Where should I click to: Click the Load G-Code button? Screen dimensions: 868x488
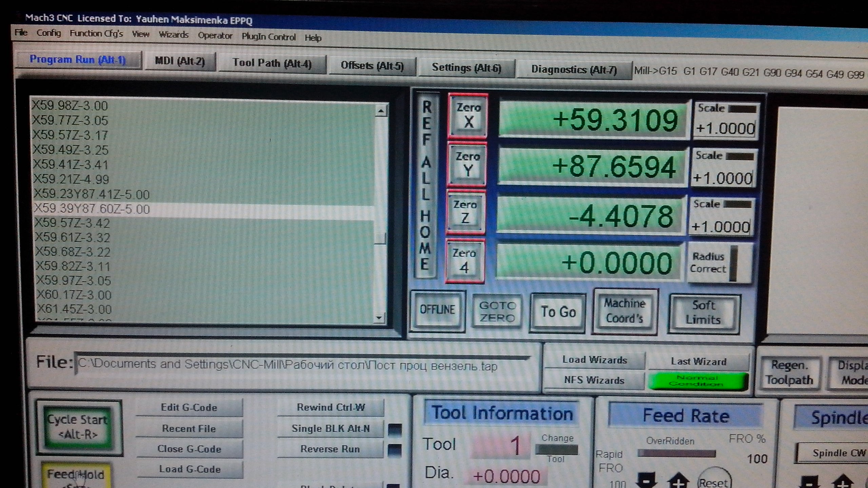coord(190,469)
